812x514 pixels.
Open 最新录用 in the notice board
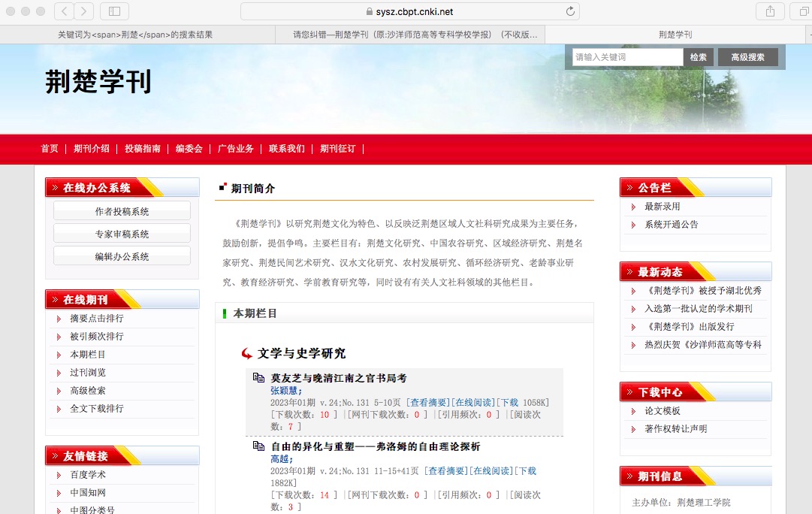coord(663,206)
